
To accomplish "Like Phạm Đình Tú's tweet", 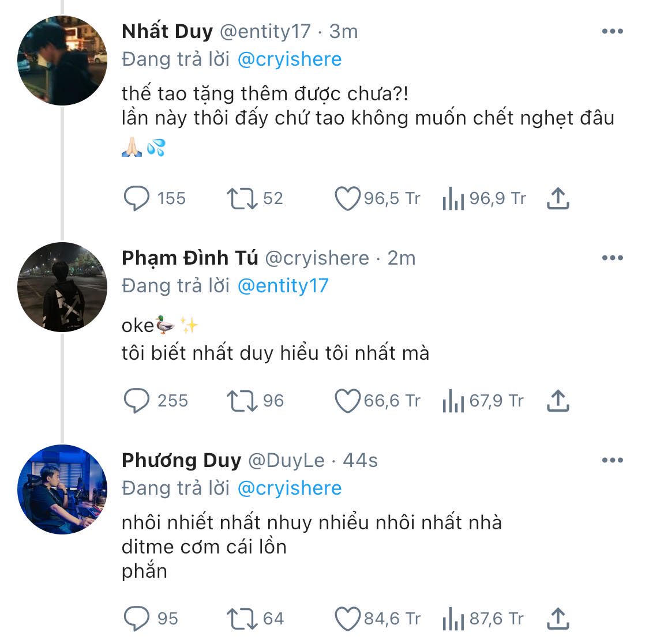I will (348, 401).
